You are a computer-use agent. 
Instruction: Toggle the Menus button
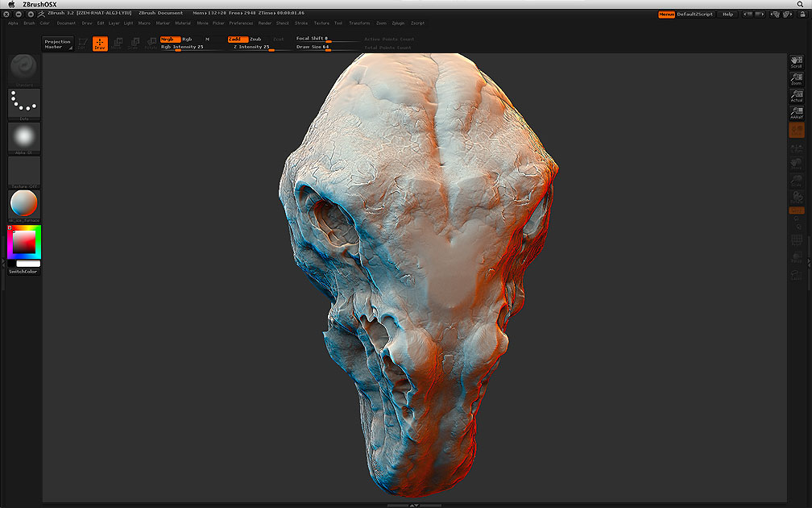click(x=666, y=15)
